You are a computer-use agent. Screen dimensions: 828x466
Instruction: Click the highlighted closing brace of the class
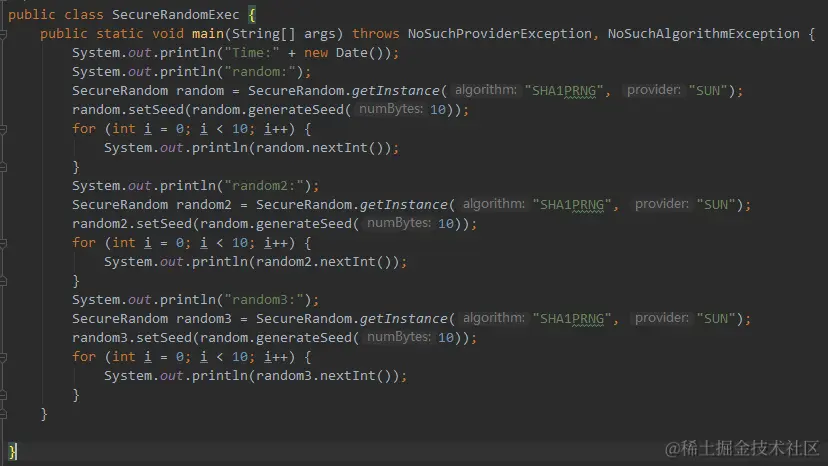[12, 452]
